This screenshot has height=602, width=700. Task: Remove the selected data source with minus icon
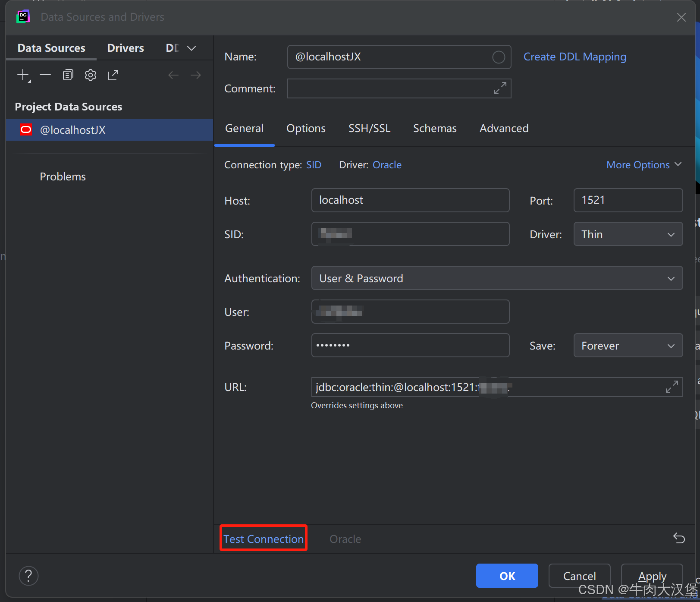click(x=45, y=75)
